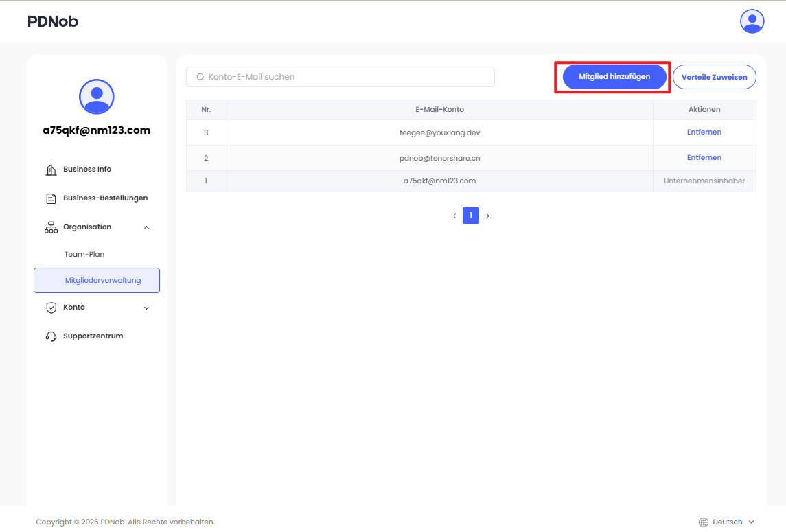Click the Supportzentrum headset icon

[51, 336]
